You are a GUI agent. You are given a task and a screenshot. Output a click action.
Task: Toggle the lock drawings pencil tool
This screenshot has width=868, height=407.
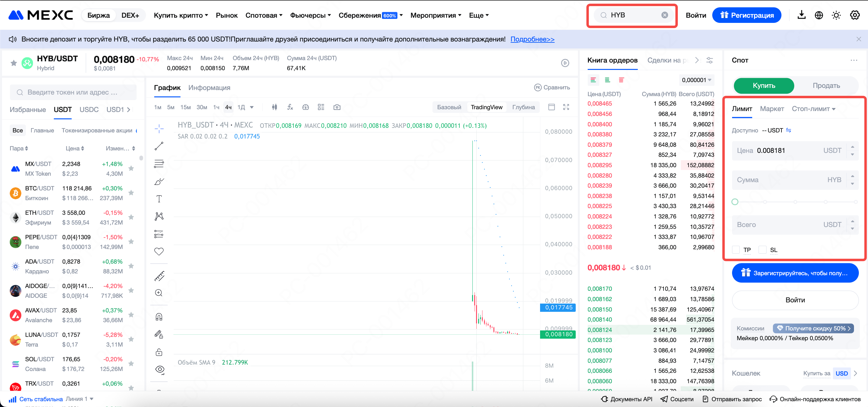point(159,334)
